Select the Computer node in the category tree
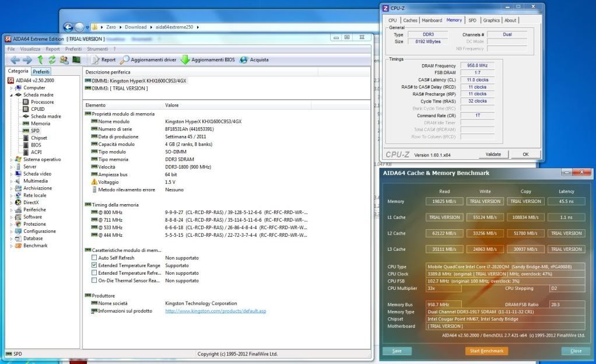This screenshot has width=596, height=364. [x=34, y=87]
